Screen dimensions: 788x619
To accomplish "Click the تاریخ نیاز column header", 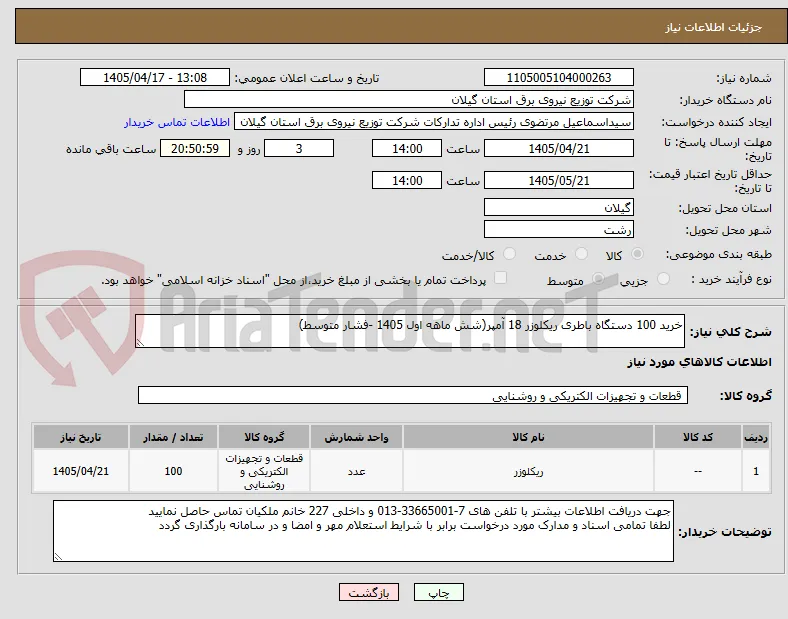I will pos(81,437).
